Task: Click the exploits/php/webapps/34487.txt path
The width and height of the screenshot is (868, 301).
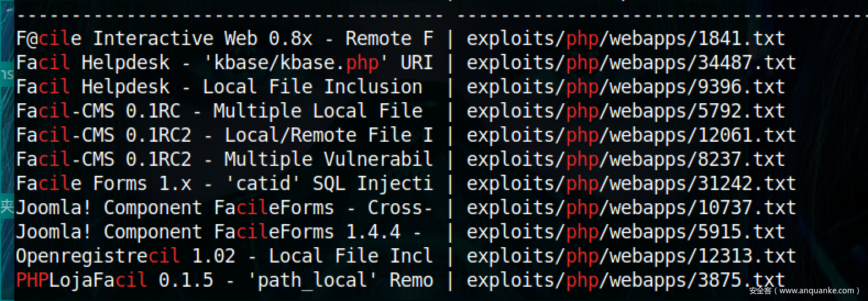Action: coord(631,63)
